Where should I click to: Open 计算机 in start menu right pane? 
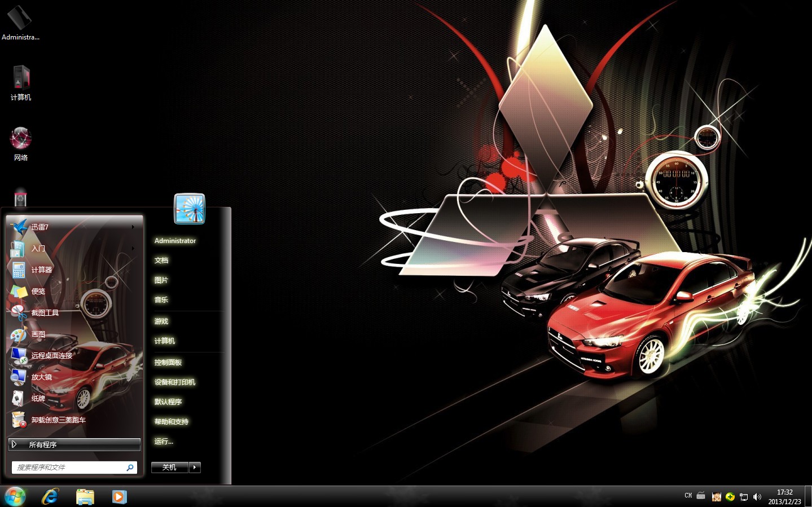click(165, 341)
